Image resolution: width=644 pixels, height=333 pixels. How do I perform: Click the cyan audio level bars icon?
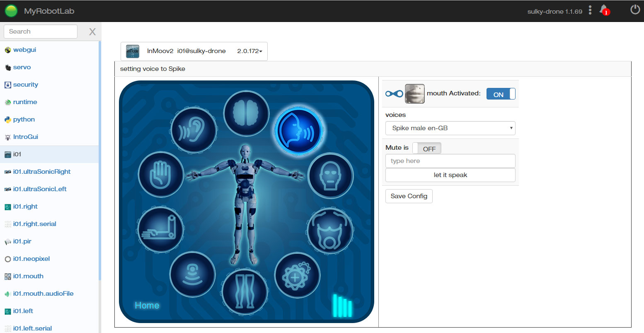pyautogui.click(x=342, y=306)
